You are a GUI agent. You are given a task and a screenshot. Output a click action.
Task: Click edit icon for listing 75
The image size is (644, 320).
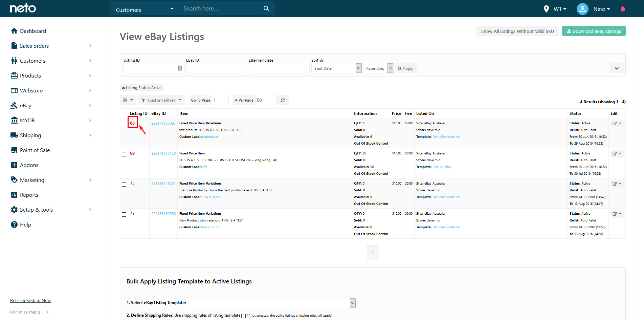(617, 184)
